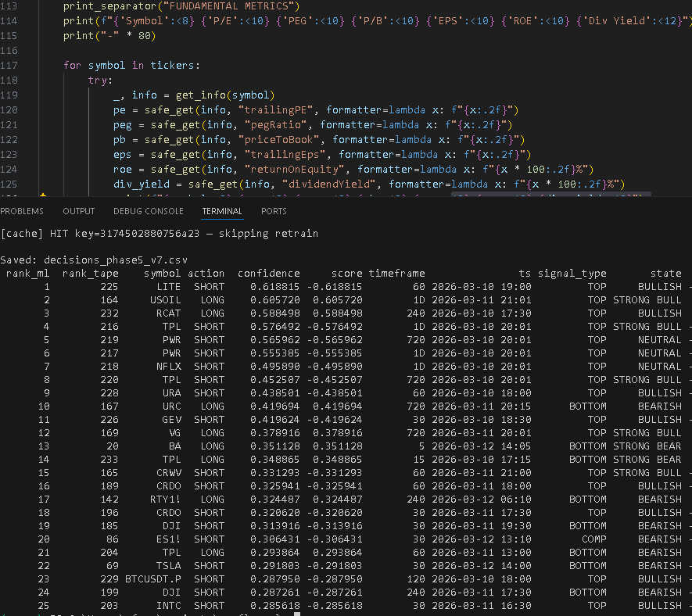Click the COMP signal type in ES1! row

coord(594,539)
